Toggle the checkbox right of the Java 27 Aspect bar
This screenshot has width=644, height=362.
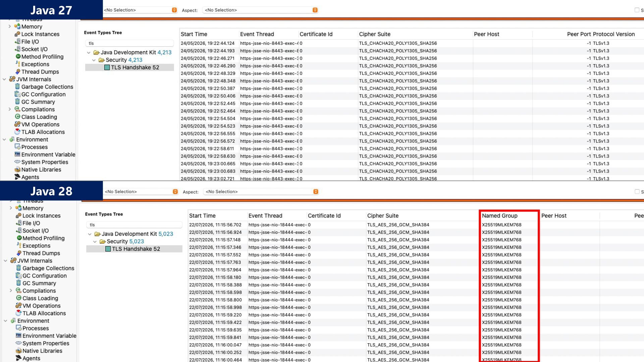[637, 10]
